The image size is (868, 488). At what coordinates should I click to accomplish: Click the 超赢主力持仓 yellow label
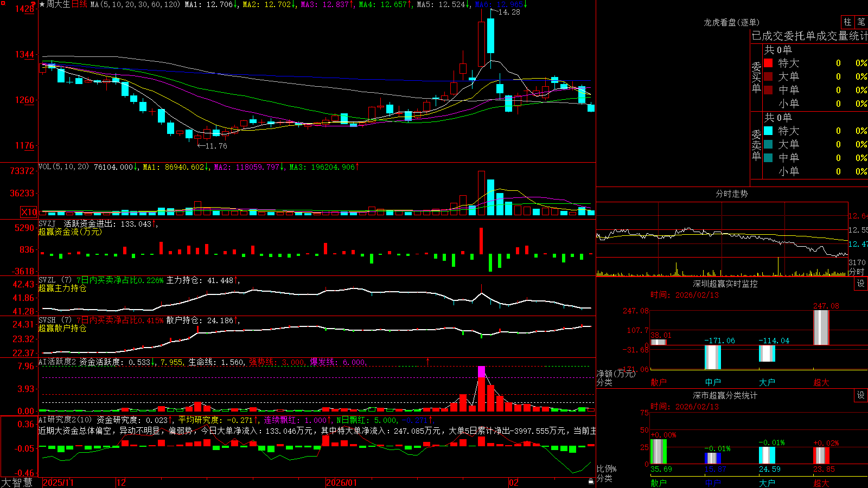(62, 288)
